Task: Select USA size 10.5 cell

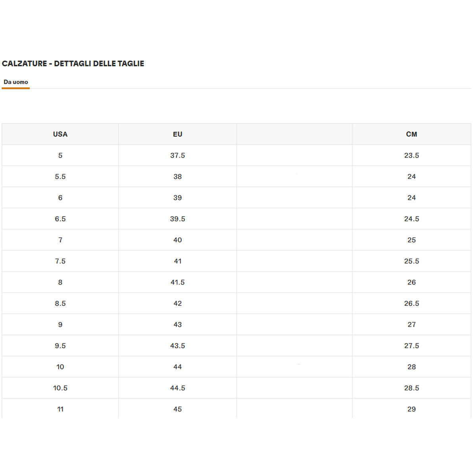Action: [x=60, y=388]
